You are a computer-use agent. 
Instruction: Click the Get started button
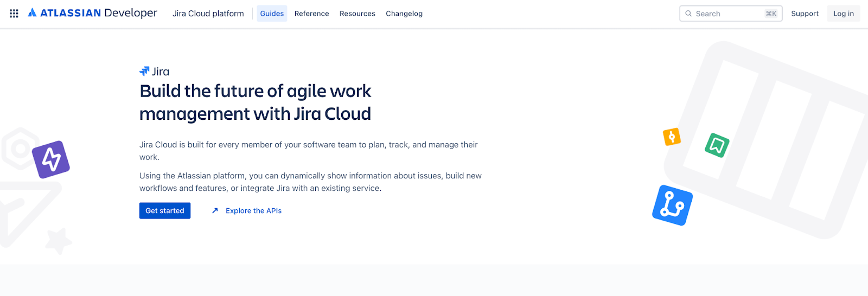(x=165, y=211)
